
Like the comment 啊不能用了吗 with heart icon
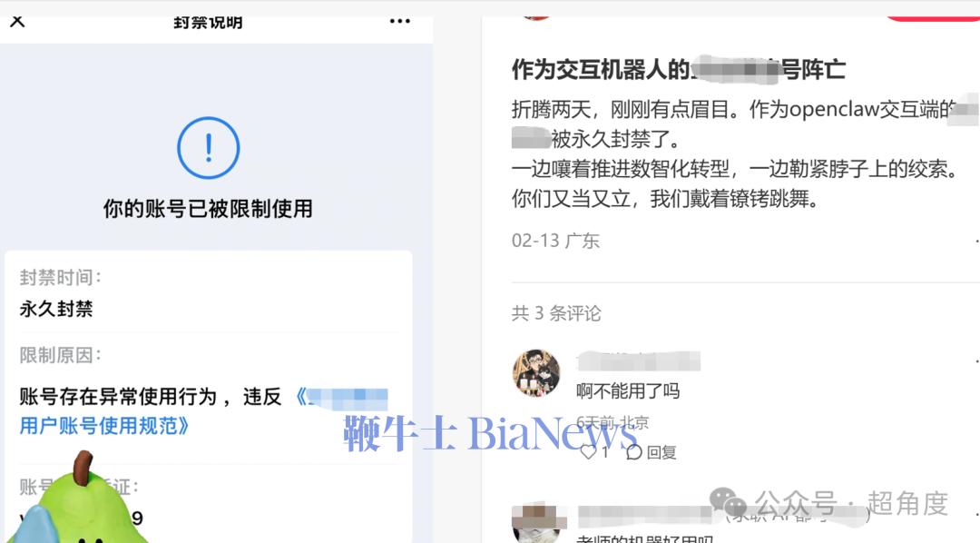coord(588,451)
